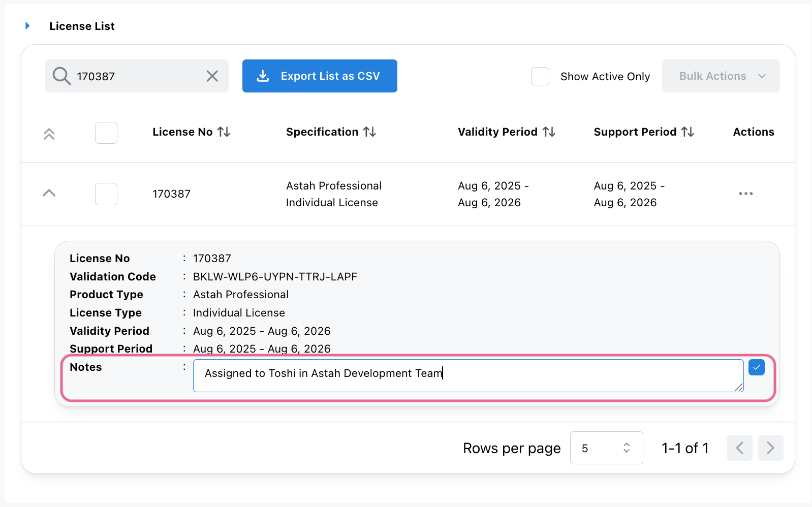Click the validation code BKLW-WLP6-UYPN-TTRJ-LAPF

pyautogui.click(x=275, y=277)
